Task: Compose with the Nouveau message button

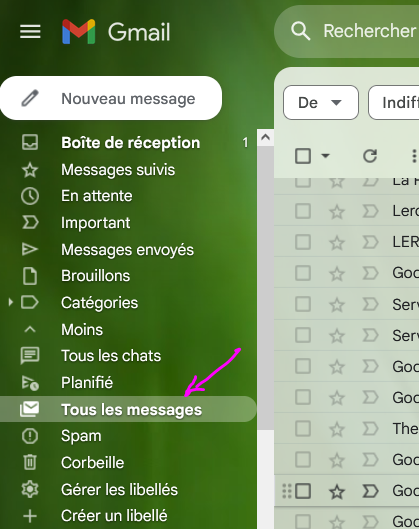Action: click(111, 98)
